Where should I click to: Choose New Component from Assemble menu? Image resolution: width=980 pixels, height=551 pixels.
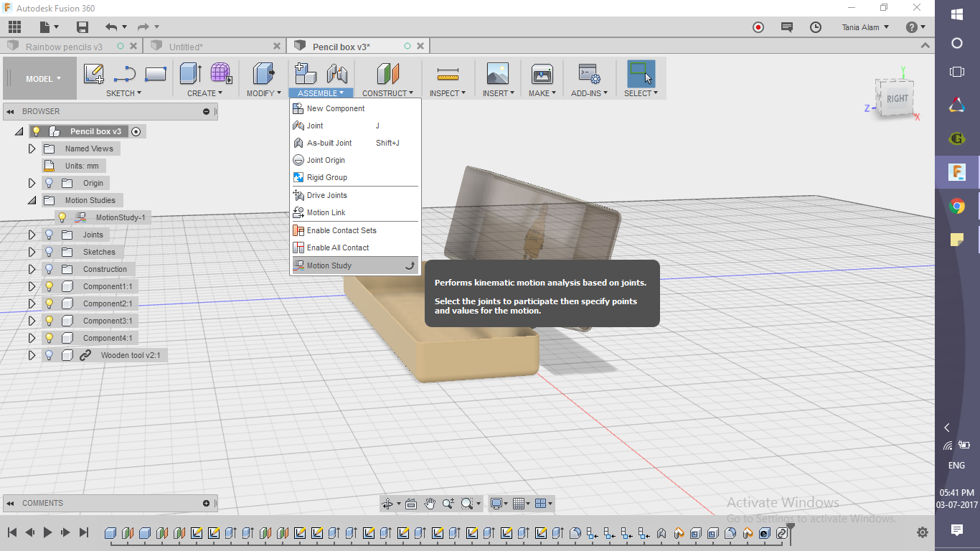click(x=355, y=108)
